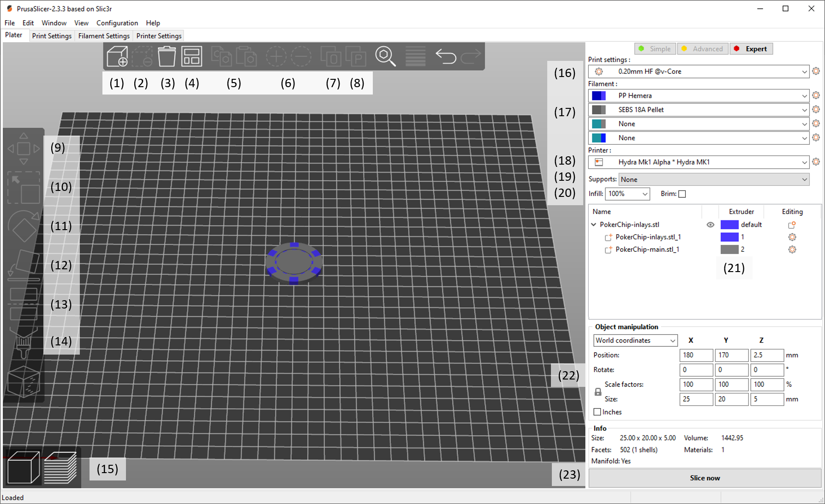
Task: Click the SEBS 18A Pellet color swatch
Action: 599,110
